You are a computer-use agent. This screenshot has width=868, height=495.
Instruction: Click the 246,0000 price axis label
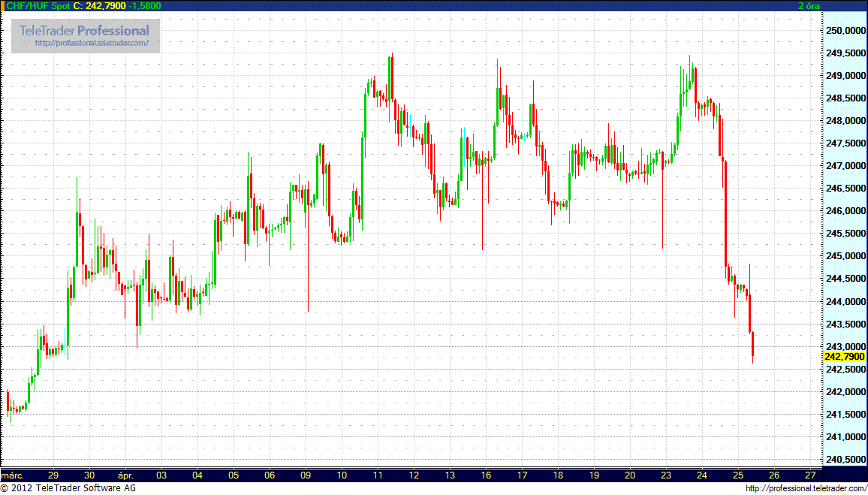pos(845,211)
